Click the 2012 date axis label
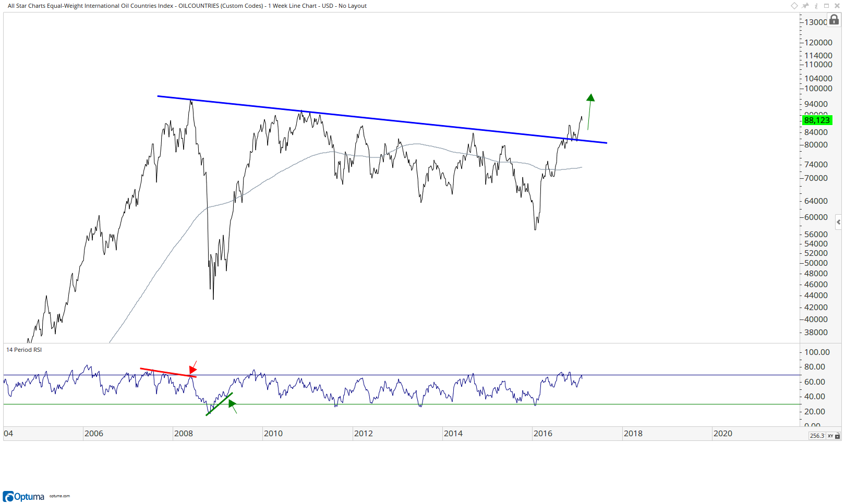 click(364, 434)
